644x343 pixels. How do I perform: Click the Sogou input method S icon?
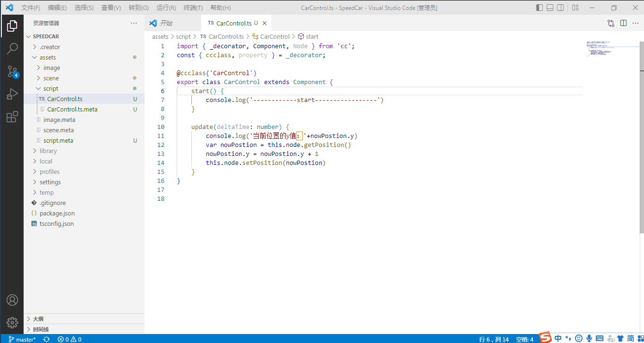coord(546,337)
